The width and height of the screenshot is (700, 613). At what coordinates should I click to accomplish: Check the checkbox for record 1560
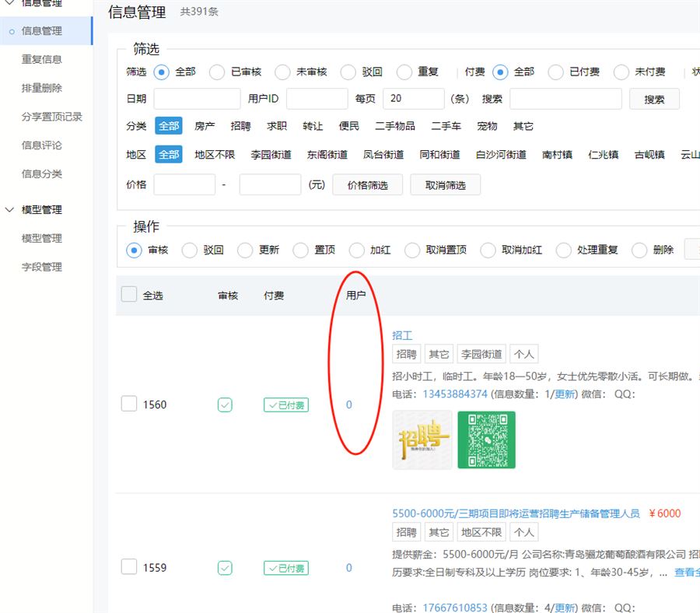coord(129,404)
